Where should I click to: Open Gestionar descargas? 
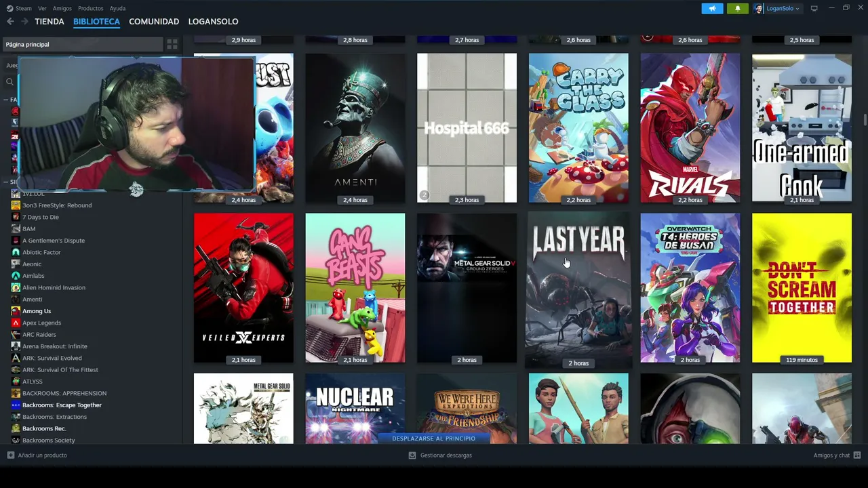tap(440, 455)
